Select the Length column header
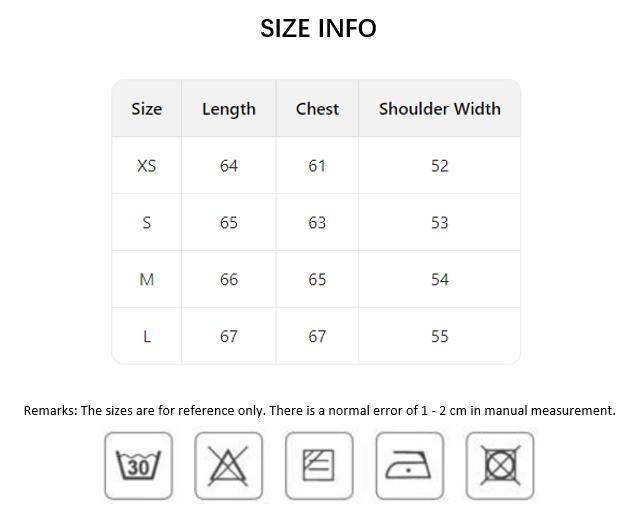Viewport: 635px width, 517px height. click(229, 109)
